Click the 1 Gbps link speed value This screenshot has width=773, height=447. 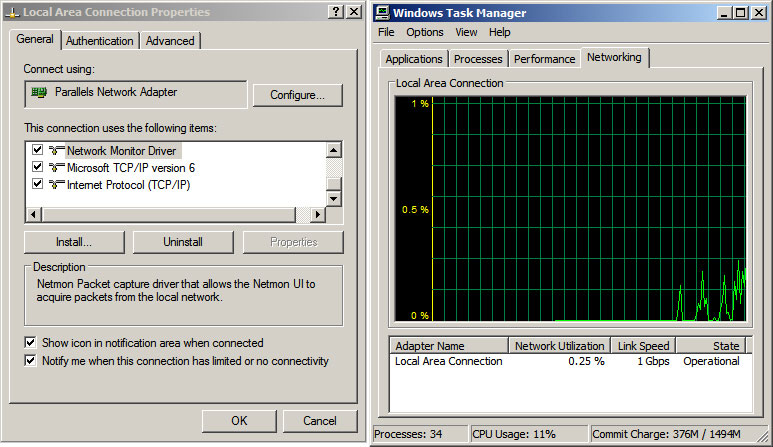click(653, 361)
